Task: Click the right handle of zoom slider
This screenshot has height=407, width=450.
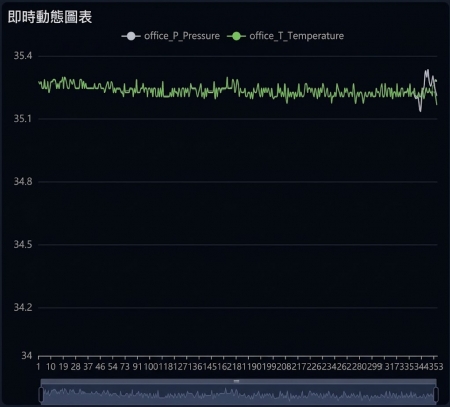Action: [x=436, y=395]
